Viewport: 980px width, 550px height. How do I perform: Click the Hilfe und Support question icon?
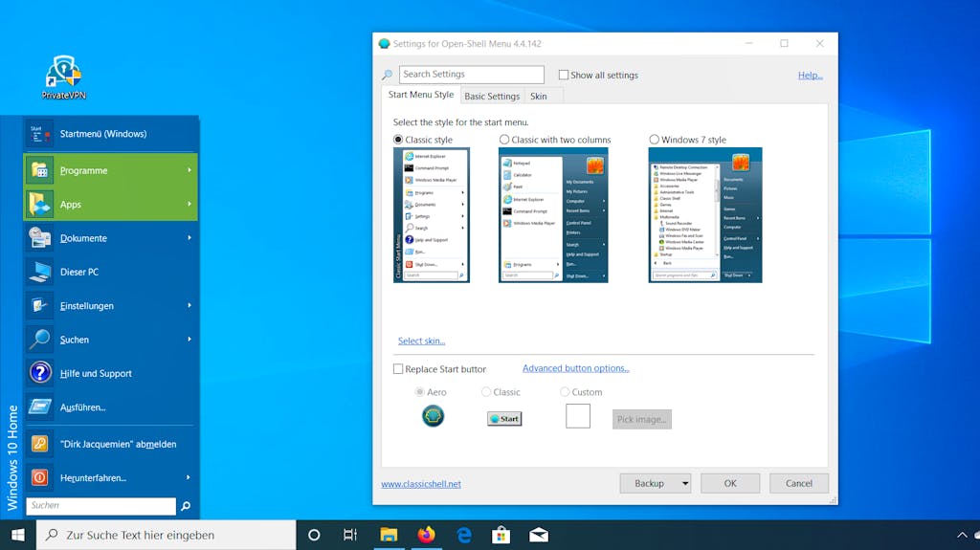coord(39,373)
